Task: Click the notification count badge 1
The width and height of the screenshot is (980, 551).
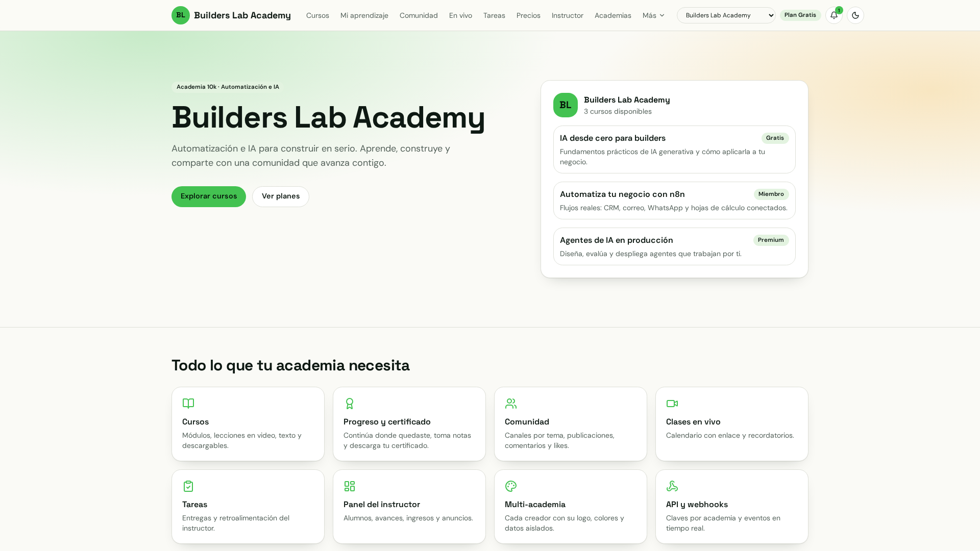Action: pos(839,10)
